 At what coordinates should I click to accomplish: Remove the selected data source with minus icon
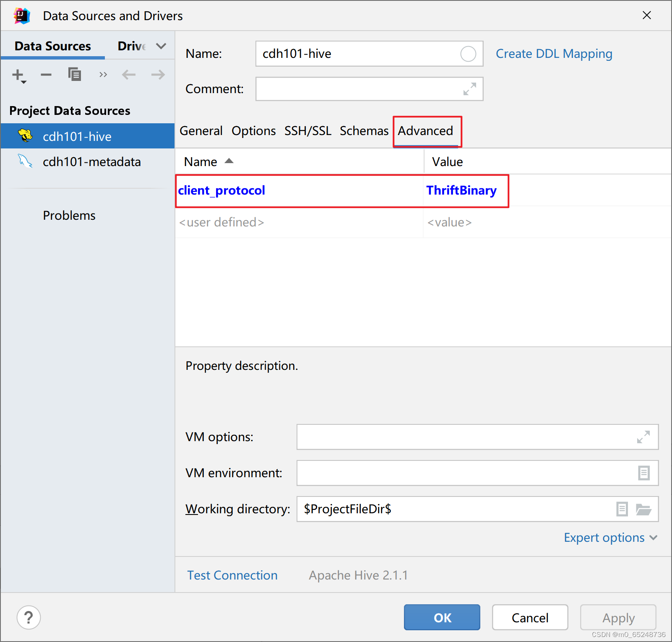click(46, 75)
